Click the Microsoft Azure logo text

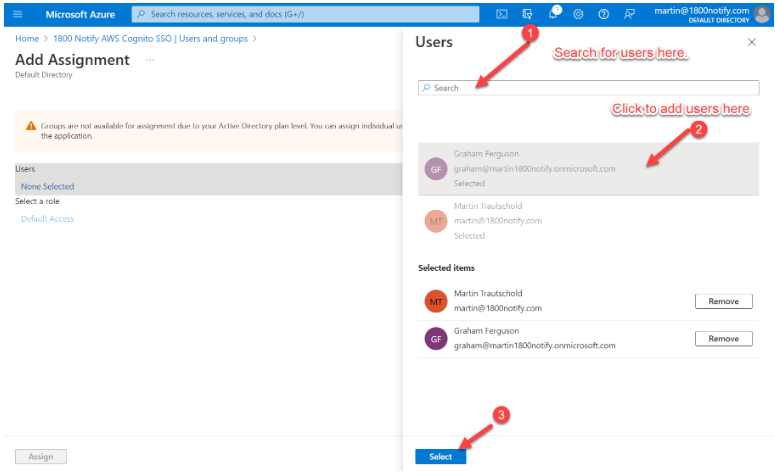tap(80, 14)
